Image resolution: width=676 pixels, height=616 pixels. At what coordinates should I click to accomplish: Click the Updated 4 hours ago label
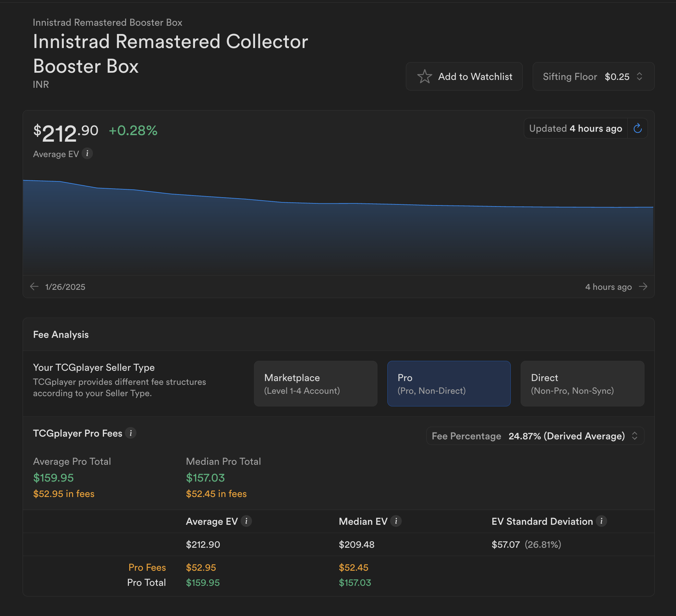tap(576, 129)
